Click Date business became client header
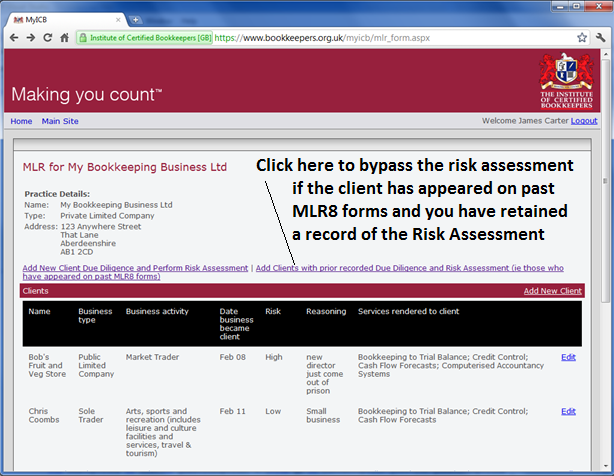The image size is (614, 476). (236, 324)
